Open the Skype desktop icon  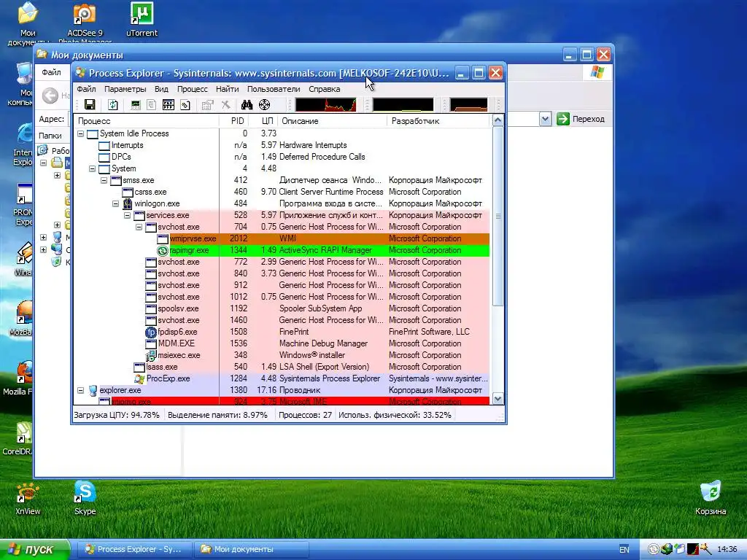(x=85, y=498)
